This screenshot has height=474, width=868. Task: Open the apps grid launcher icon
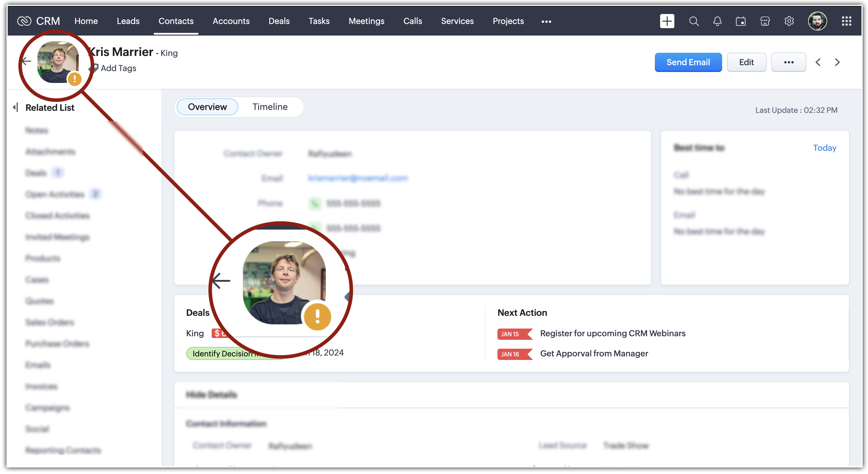846,21
